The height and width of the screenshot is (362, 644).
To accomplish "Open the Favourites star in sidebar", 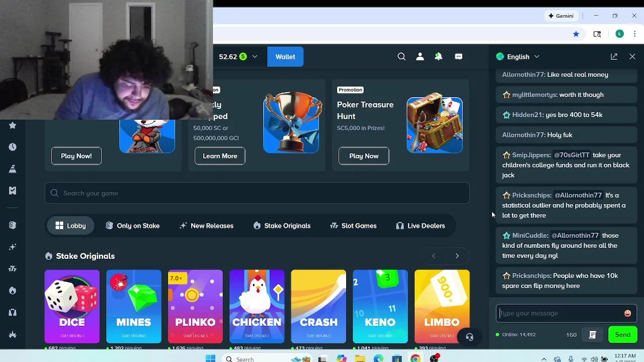I will pos(13,125).
